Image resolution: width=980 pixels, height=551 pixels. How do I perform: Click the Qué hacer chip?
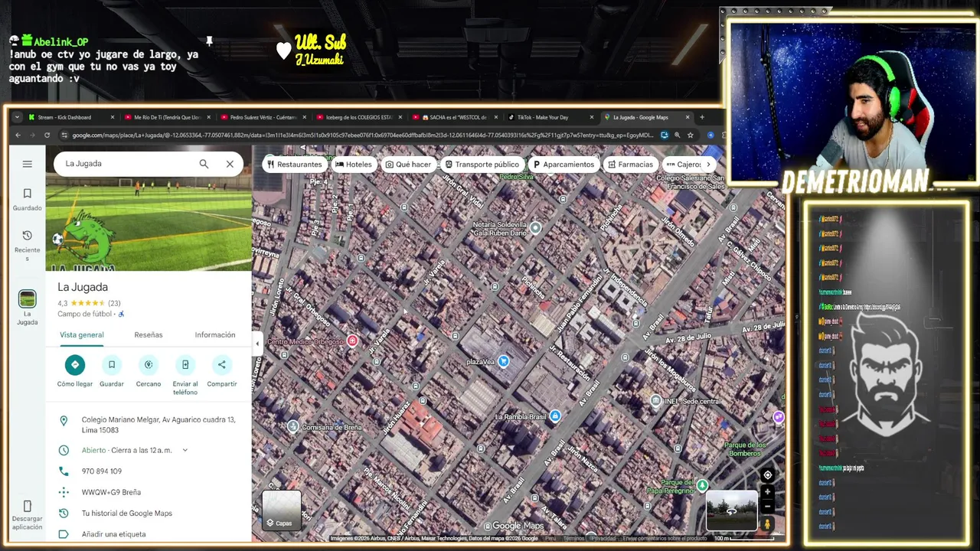[x=408, y=165]
